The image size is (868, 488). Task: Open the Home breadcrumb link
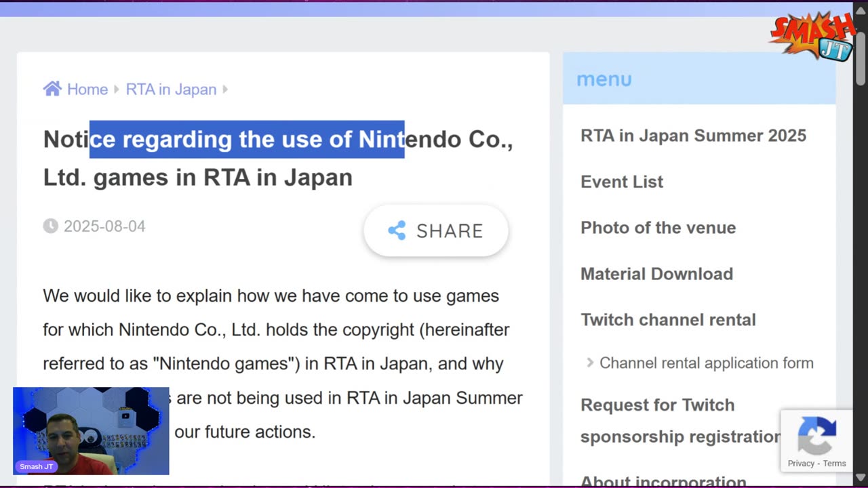[x=87, y=89]
